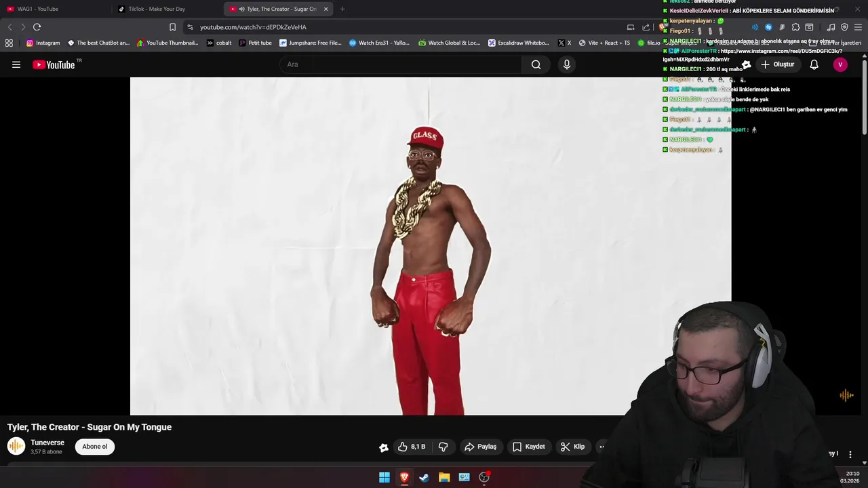This screenshot has width=868, height=488.
Task: Click the Oluştur create button
Action: tap(777, 64)
